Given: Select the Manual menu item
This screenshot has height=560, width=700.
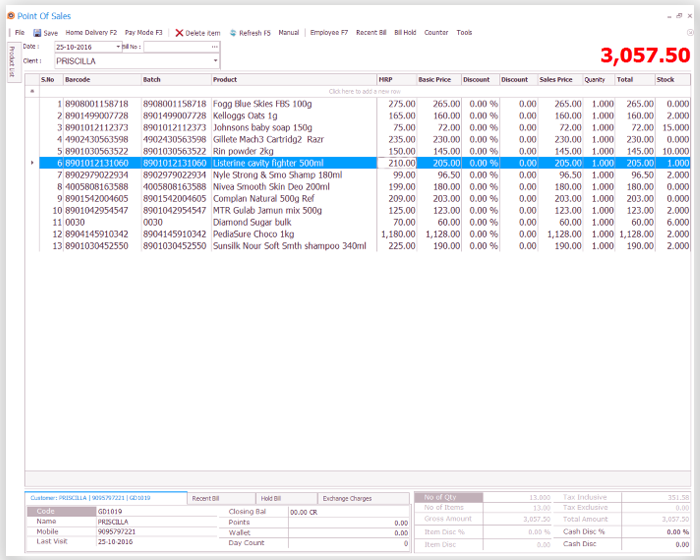Looking at the screenshot, I should (288, 33).
